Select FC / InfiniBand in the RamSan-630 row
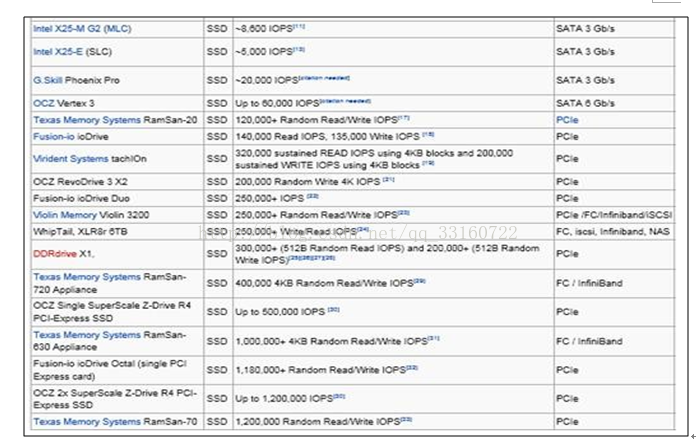696x444 pixels. click(589, 341)
